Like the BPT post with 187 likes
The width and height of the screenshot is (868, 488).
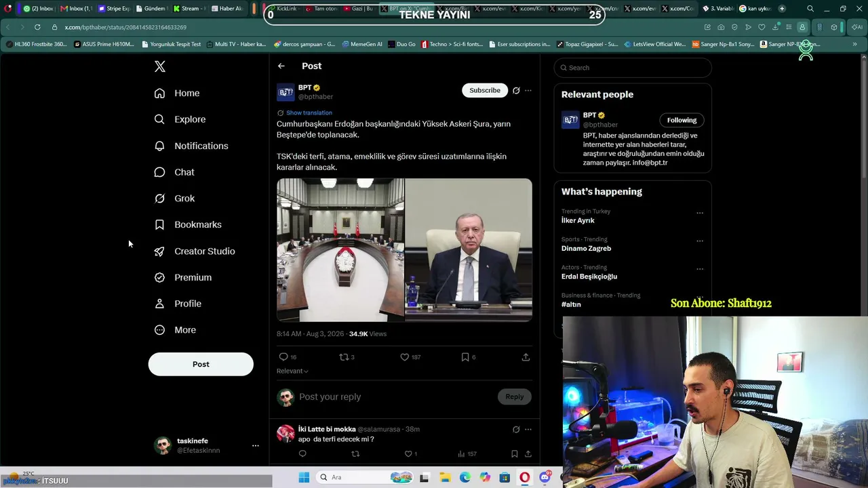click(410, 357)
